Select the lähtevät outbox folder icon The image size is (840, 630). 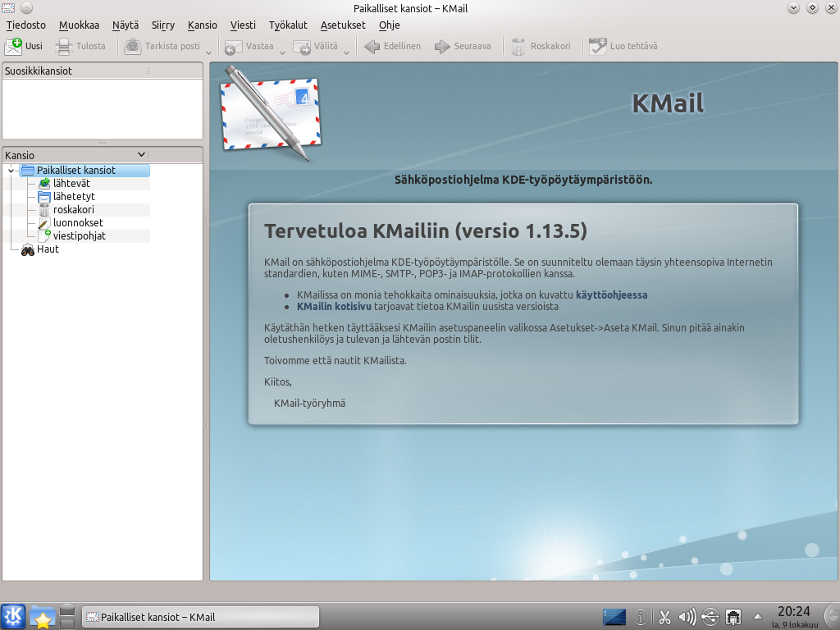44,183
